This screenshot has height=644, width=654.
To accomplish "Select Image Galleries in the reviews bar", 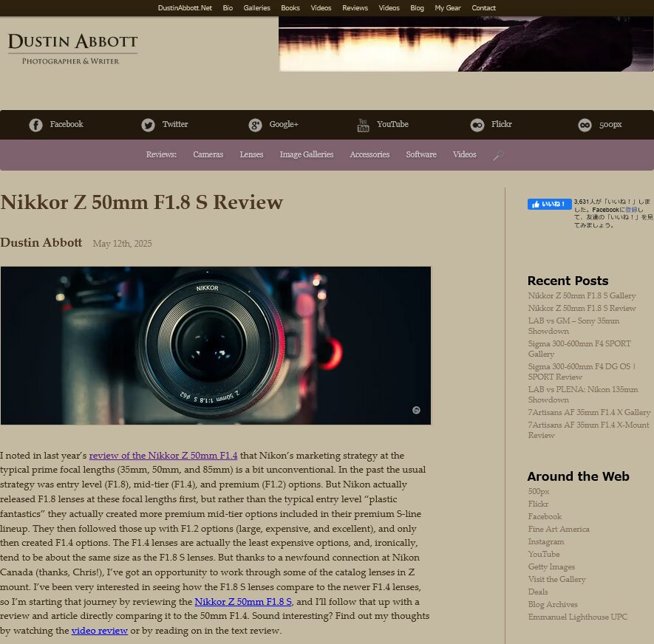I will click(x=307, y=154).
